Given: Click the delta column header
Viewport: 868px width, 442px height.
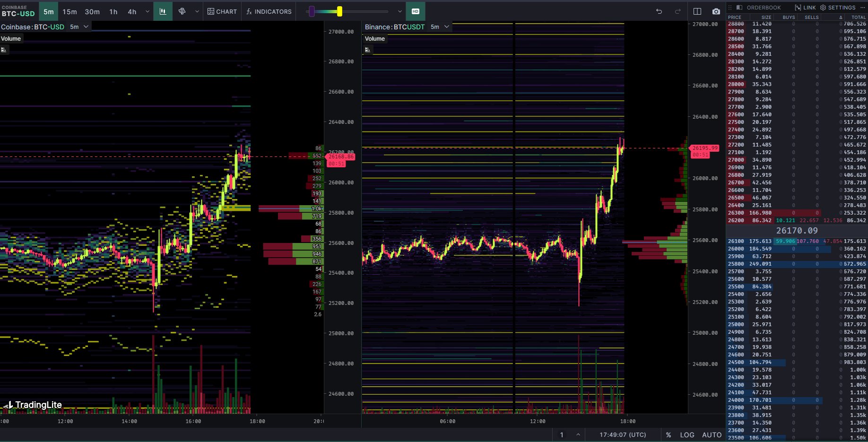Looking at the screenshot, I should pos(841,17).
